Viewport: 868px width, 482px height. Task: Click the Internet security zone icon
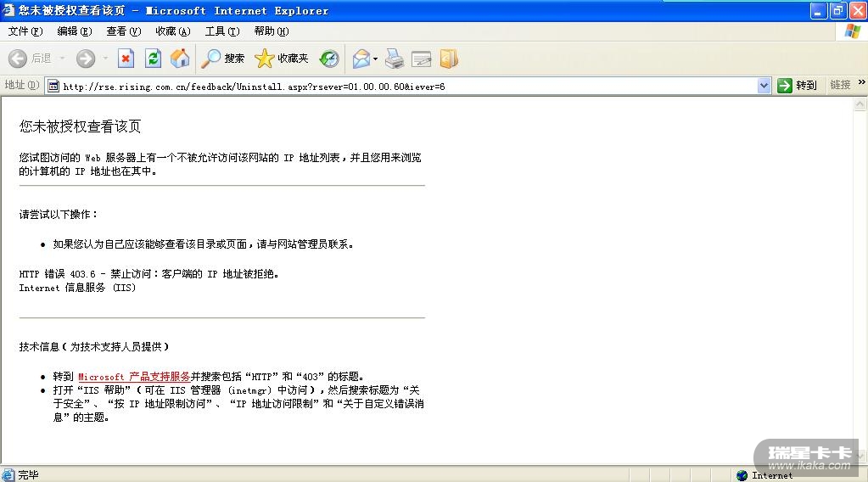[742, 475]
